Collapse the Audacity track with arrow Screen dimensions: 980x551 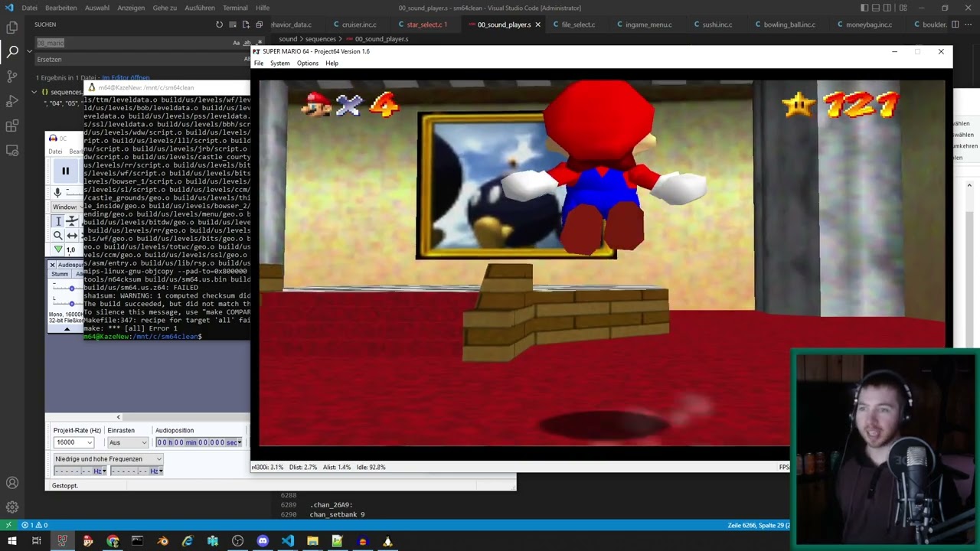pos(67,329)
